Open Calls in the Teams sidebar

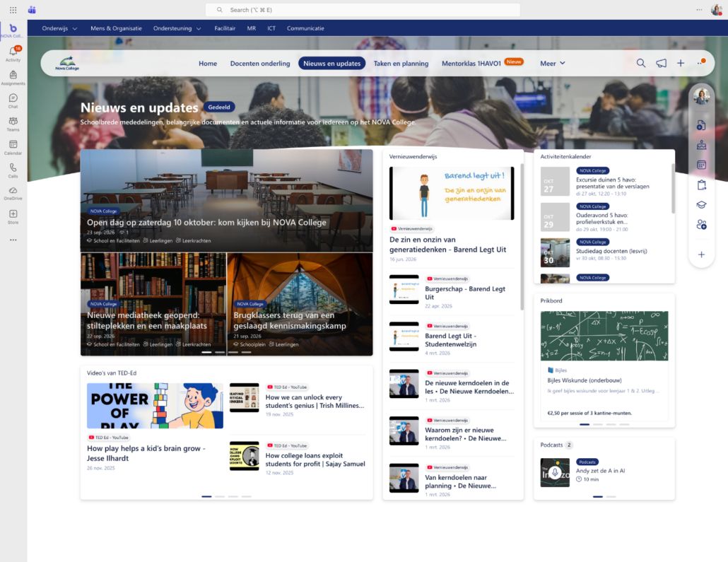click(x=13, y=170)
